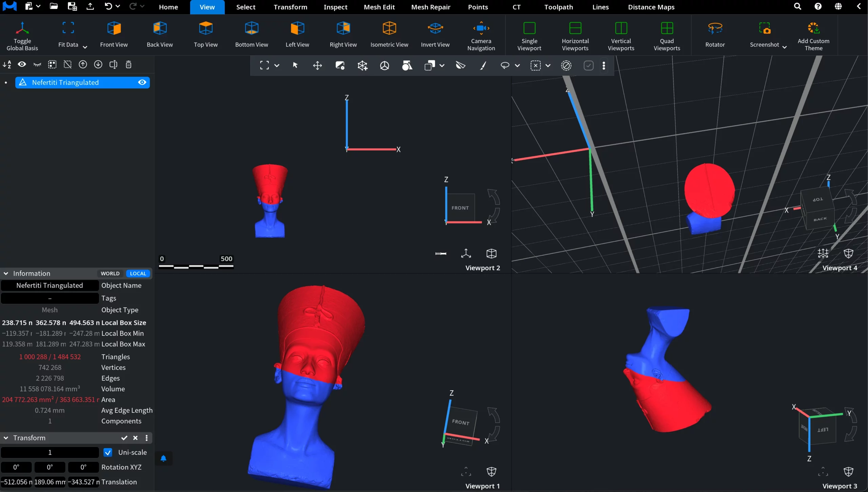This screenshot has height=492, width=868.
Task: Set Horizontal Viewports layout
Action: (x=575, y=35)
